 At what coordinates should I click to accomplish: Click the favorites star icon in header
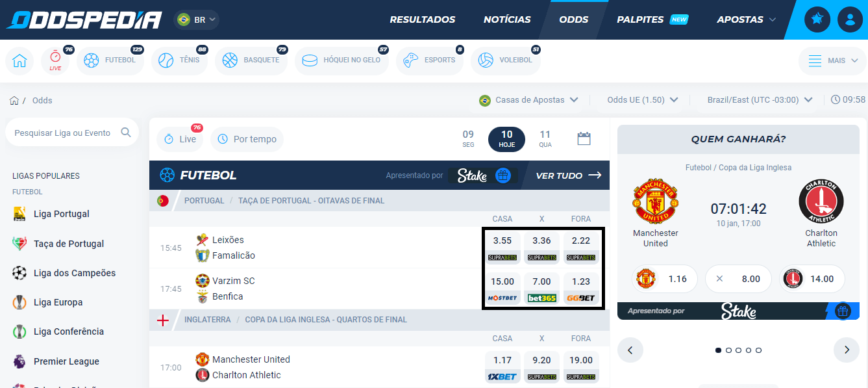[817, 19]
